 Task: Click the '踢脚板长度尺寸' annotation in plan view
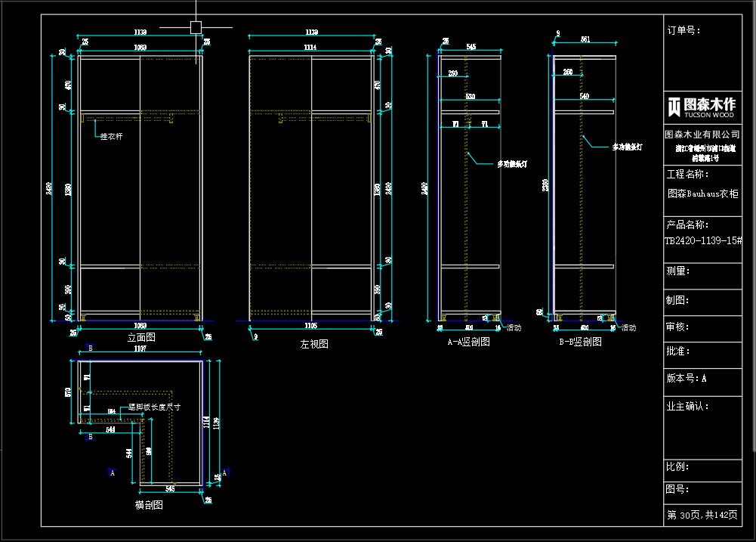click(x=154, y=407)
